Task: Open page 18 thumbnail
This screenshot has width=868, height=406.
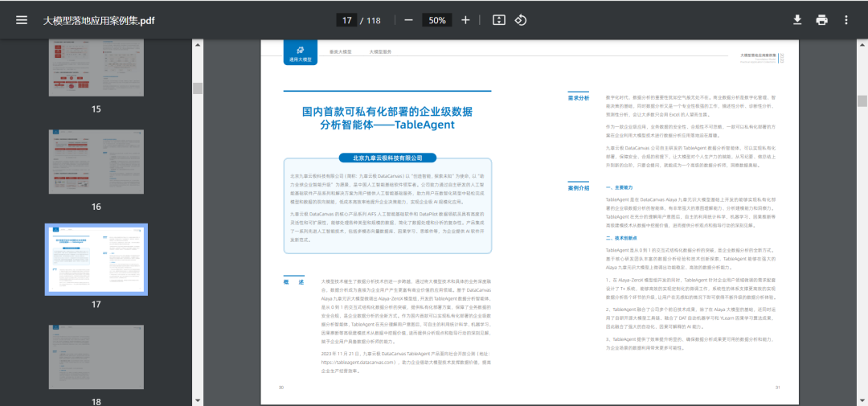Action: coord(96,358)
